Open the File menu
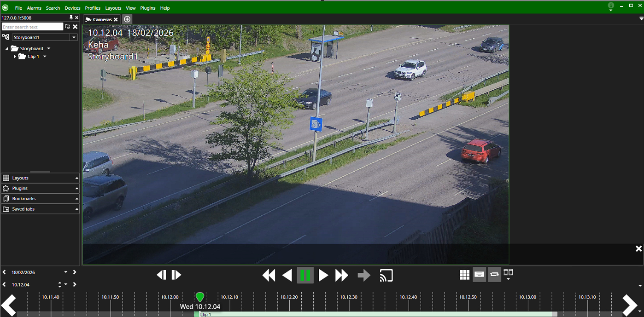Screen dimensions: 644x317 (x=18, y=8)
